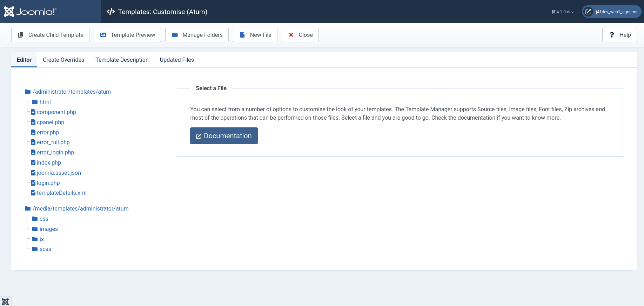This screenshot has height=306, width=644.
Task: Click the file icon beside templateDetails.xml
Action: tap(33, 193)
